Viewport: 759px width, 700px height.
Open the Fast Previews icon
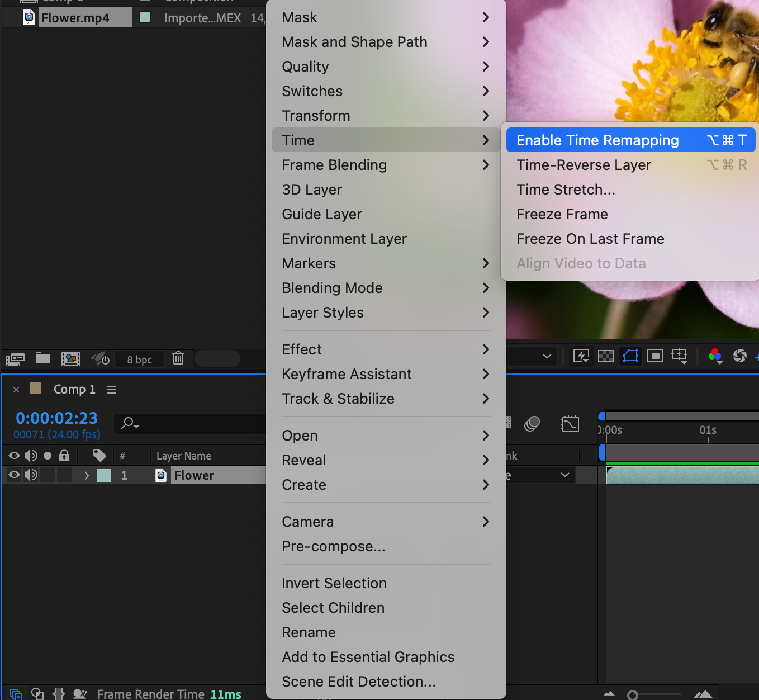coord(581,356)
